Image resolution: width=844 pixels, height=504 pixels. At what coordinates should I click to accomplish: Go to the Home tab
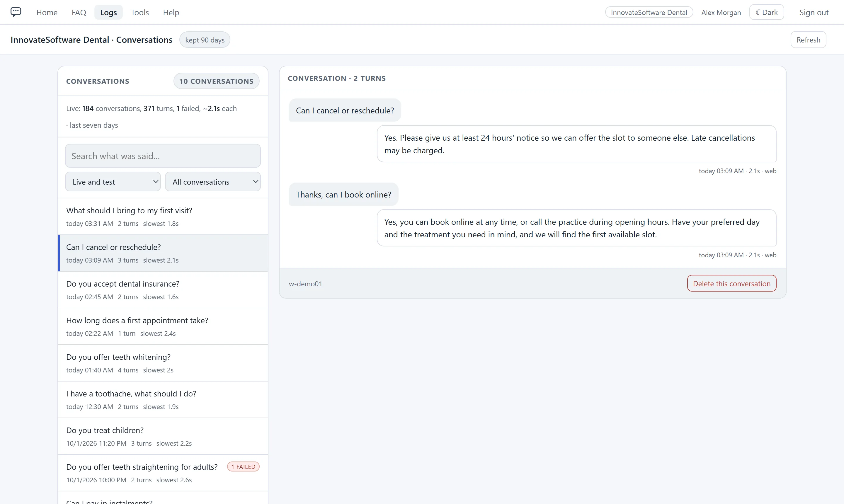click(47, 12)
